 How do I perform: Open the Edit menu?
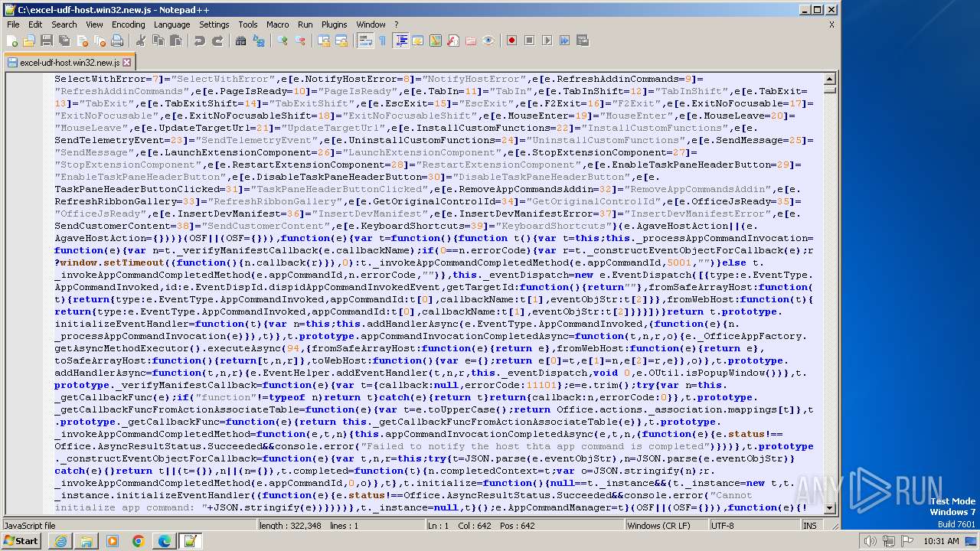[34, 24]
